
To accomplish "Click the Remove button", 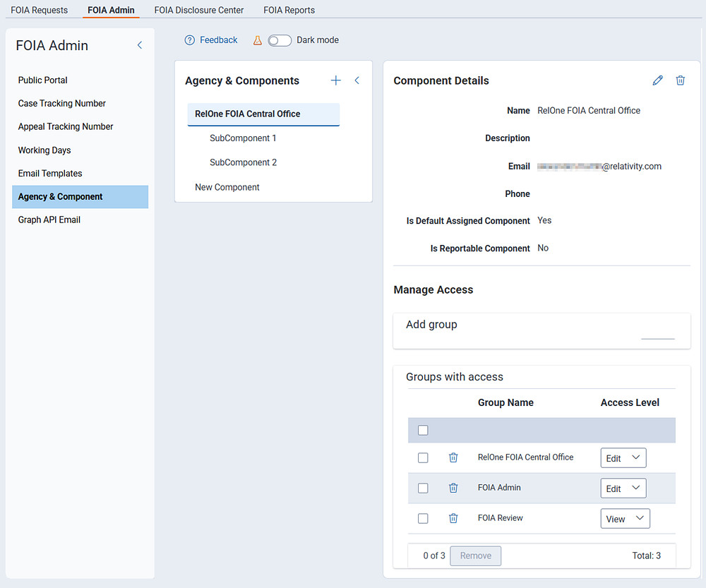I will [x=475, y=556].
